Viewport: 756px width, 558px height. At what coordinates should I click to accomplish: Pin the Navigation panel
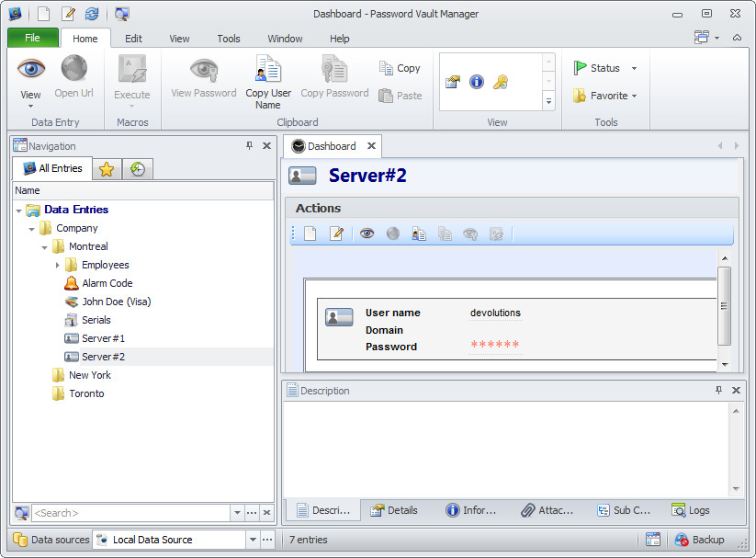[x=249, y=145]
